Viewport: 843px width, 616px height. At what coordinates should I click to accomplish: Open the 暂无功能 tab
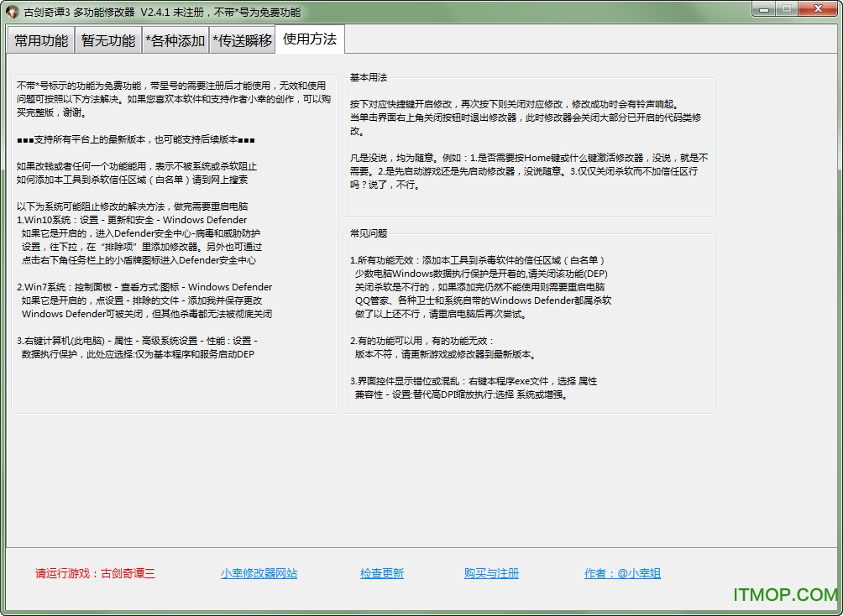click(107, 39)
